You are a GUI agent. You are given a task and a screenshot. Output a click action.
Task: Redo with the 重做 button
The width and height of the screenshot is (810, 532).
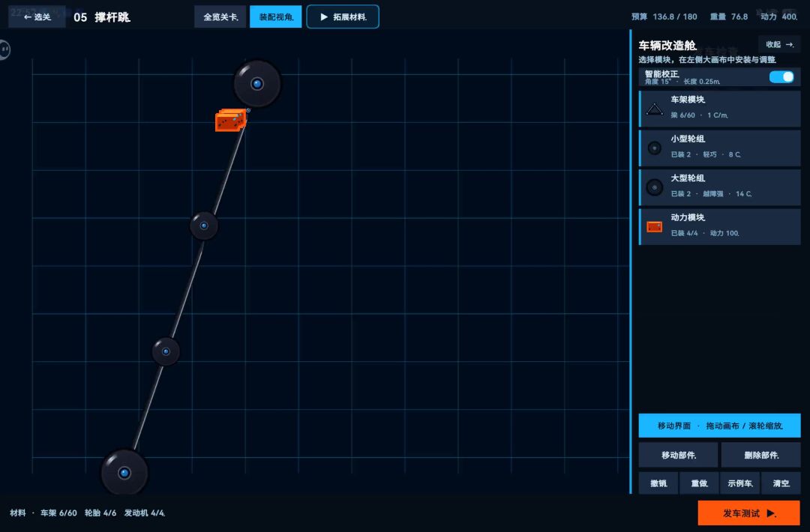click(x=699, y=483)
